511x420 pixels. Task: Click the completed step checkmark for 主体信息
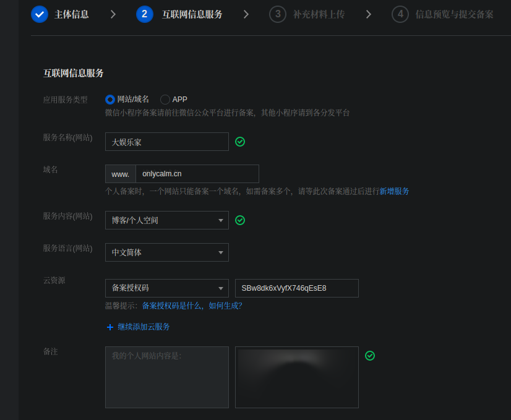tap(40, 14)
